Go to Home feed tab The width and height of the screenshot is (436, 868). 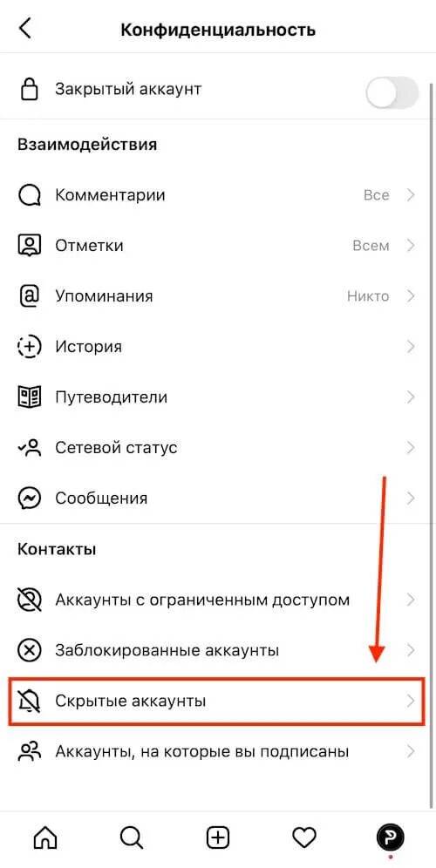click(45, 837)
